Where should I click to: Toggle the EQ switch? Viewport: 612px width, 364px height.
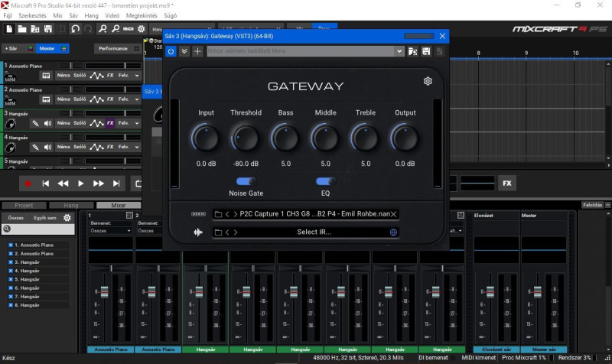tap(325, 181)
